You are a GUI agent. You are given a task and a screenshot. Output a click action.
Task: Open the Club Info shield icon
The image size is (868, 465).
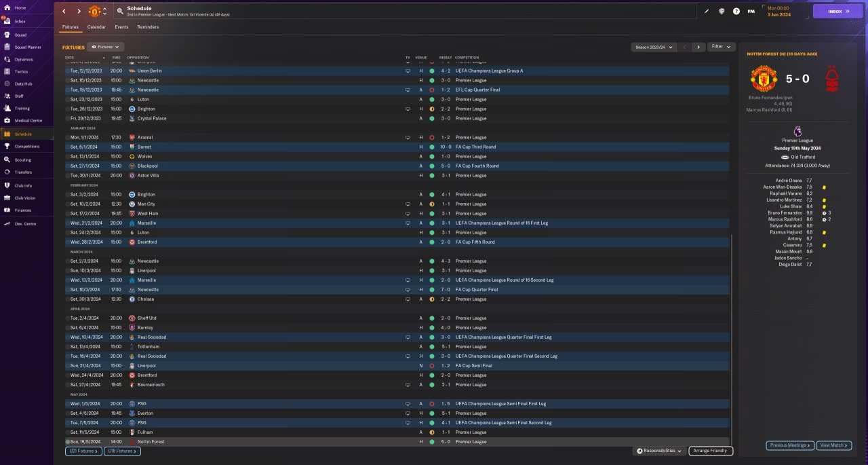click(x=6, y=185)
